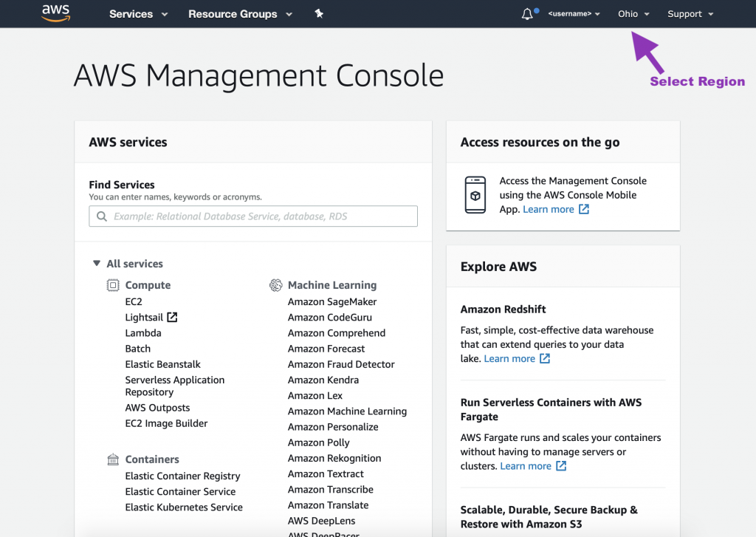Focus the Find Services search box
The width and height of the screenshot is (756, 537).
(253, 216)
